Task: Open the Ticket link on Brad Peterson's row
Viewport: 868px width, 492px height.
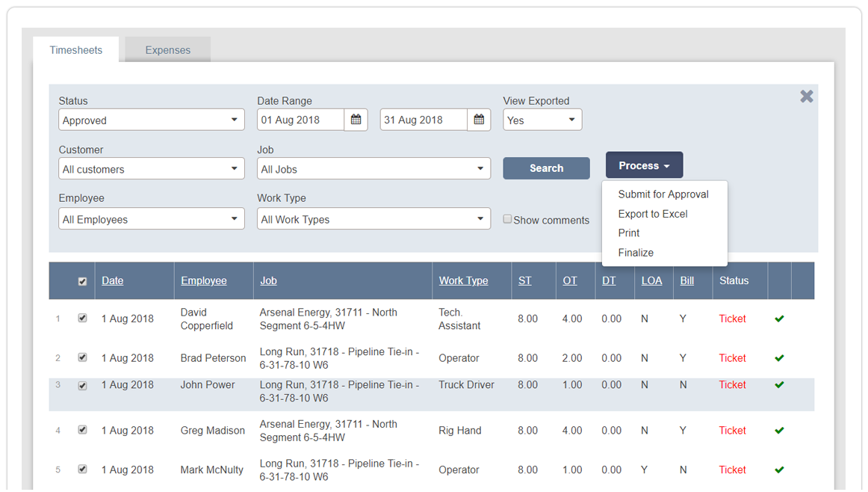Action: click(732, 357)
